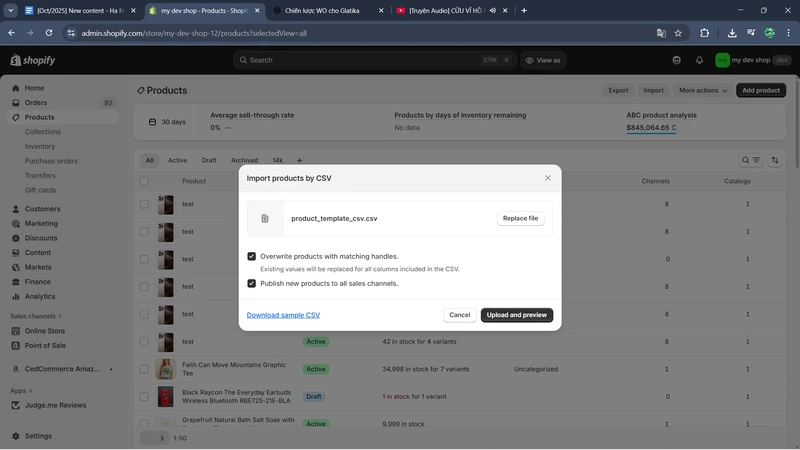Add a new view with plus tab
This screenshot has width=800, height=450.
click(299, 160)
